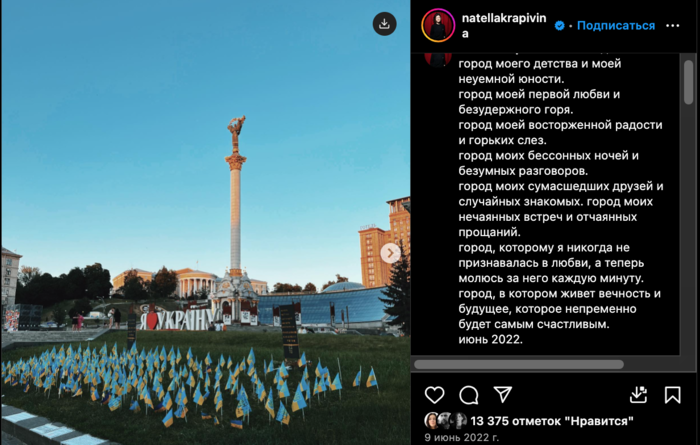Open comments with the speech bubble icon
The image size is (700, 445).
coord(469,395)
